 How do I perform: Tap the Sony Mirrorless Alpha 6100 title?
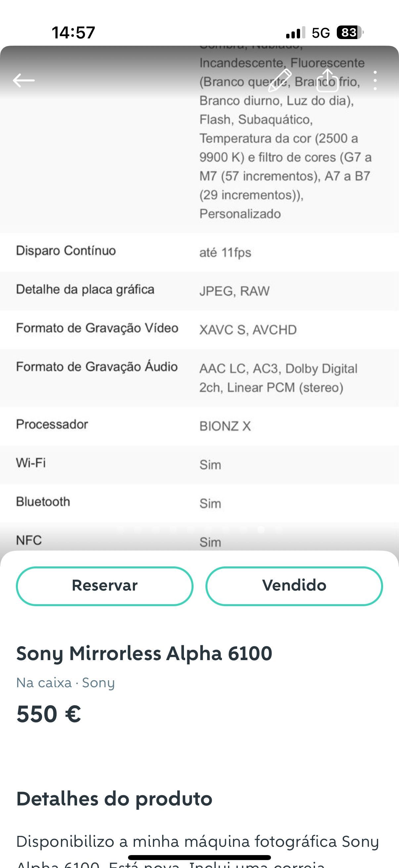point(144,653)
